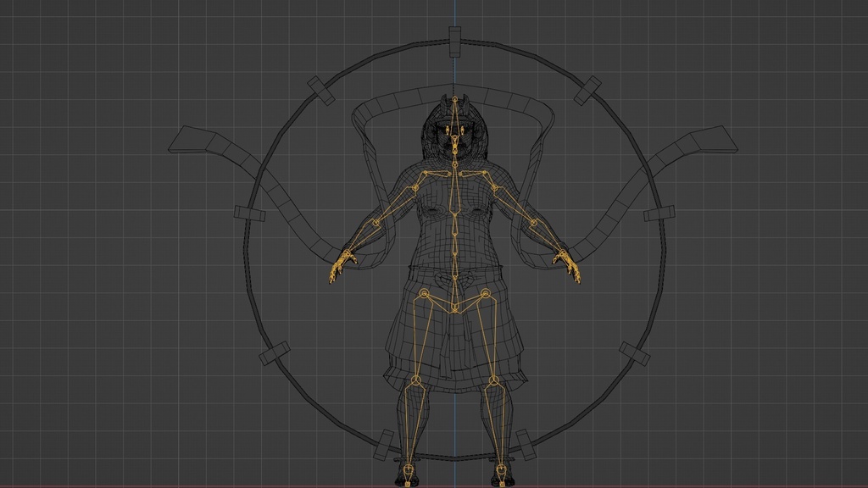Select the curved ribbon's flared end, screen-right
This screenshot has height=488, width=868.
715,140
